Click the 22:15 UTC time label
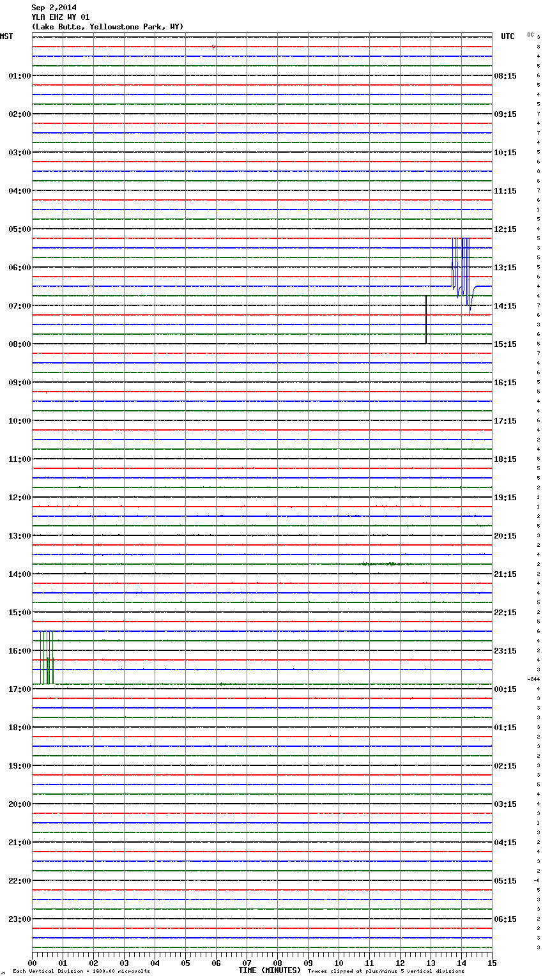The image size is (543, 980). point(505,613)
